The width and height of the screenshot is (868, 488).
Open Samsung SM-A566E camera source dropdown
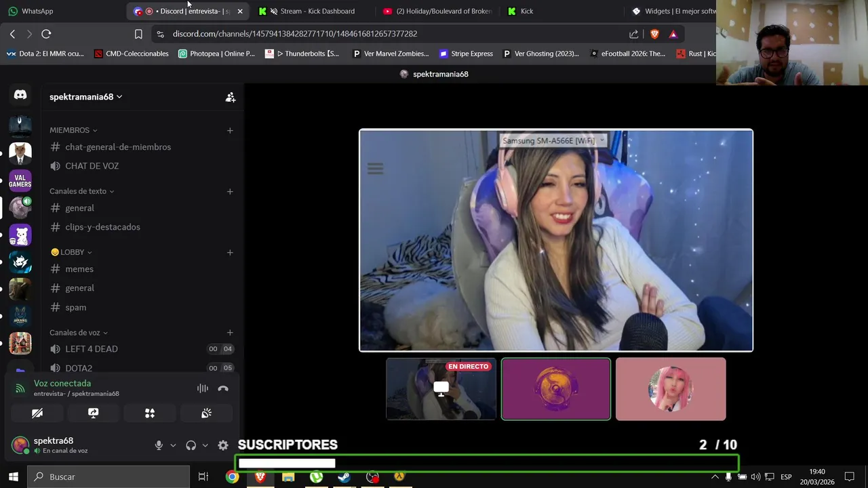[x=553, y=140]
